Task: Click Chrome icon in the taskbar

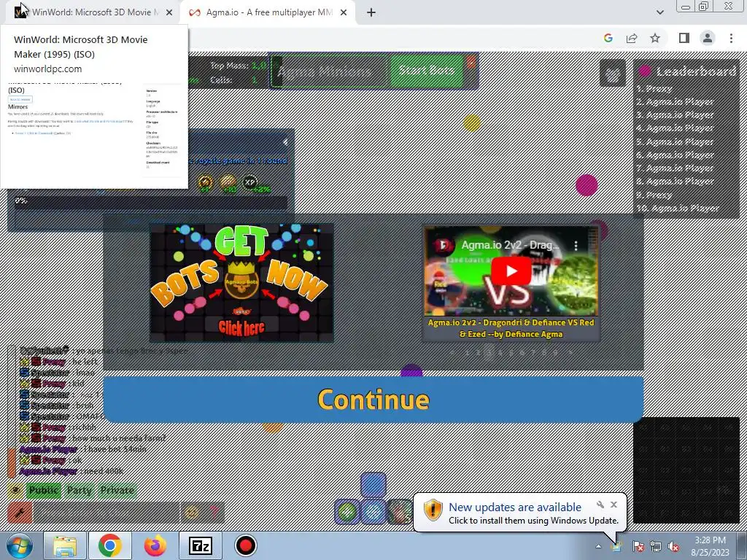Action: click(110, 545)
